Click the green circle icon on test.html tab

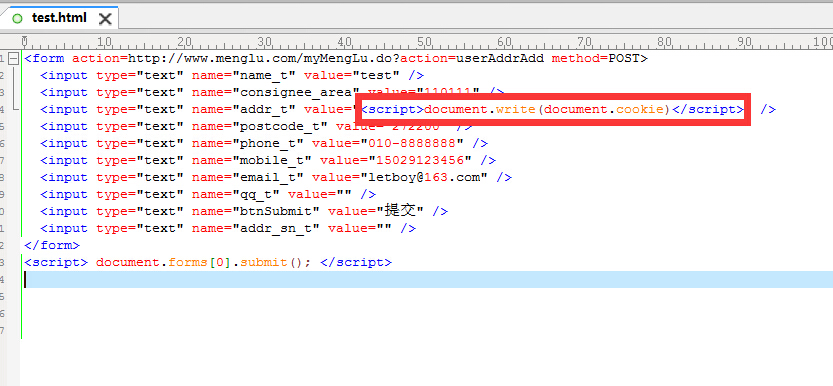(18, 19)
